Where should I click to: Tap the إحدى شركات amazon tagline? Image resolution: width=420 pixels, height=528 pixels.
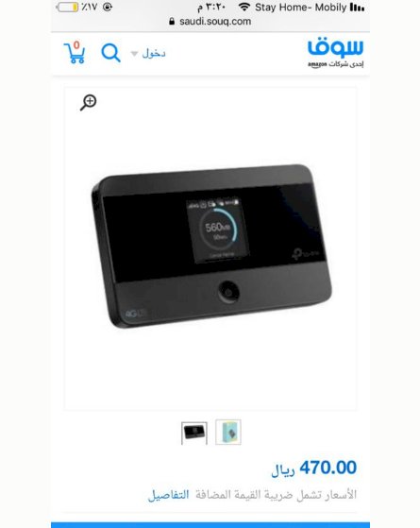coord(336,64)
